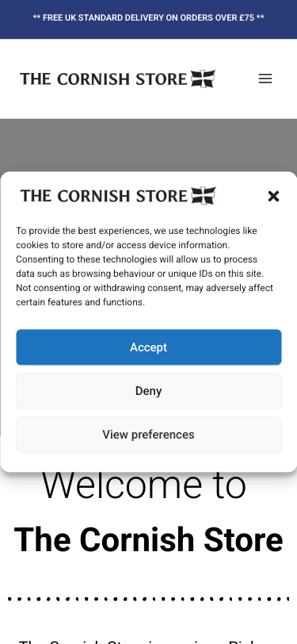Click the Cornish Store logo text in the dialog
The width and height of the screenshot is (297, 644).
(104, 196)
